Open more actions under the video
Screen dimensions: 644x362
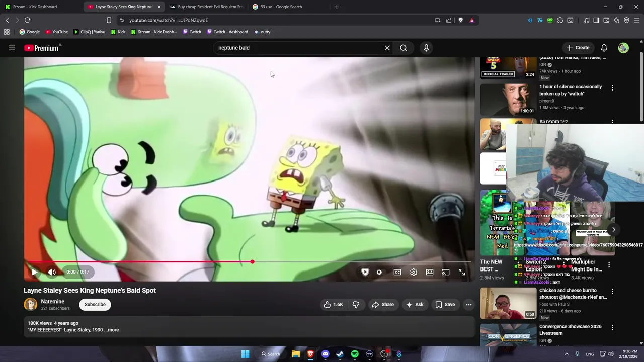coord(468,304)
